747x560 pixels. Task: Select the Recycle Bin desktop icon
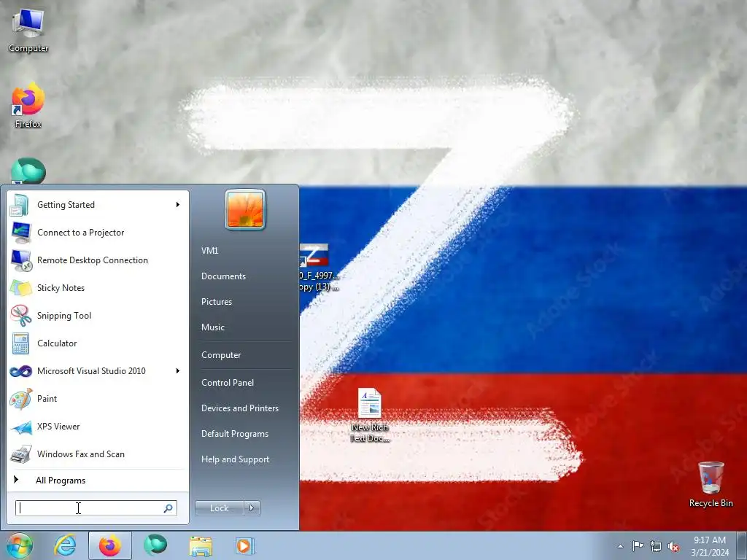[711, 484]
